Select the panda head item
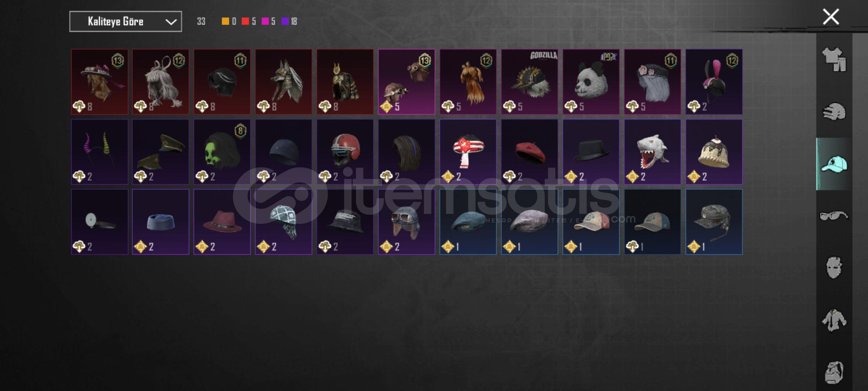Image resolution: width=868 pixels, height=391 pixels. (591, 82)
